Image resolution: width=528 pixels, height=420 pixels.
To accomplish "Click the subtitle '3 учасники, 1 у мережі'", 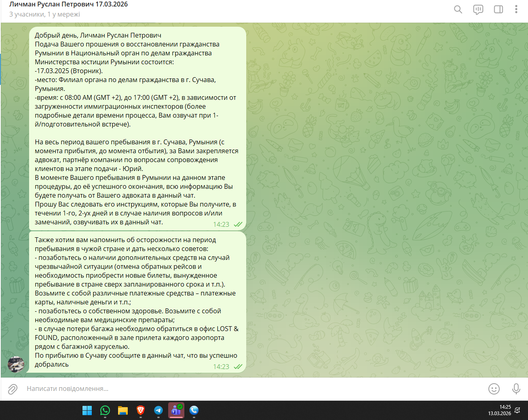I will click(44, 15).
